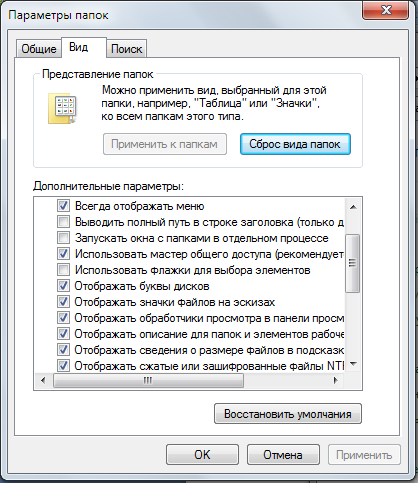Click the list's scroll up arrow

click(353, 207)
